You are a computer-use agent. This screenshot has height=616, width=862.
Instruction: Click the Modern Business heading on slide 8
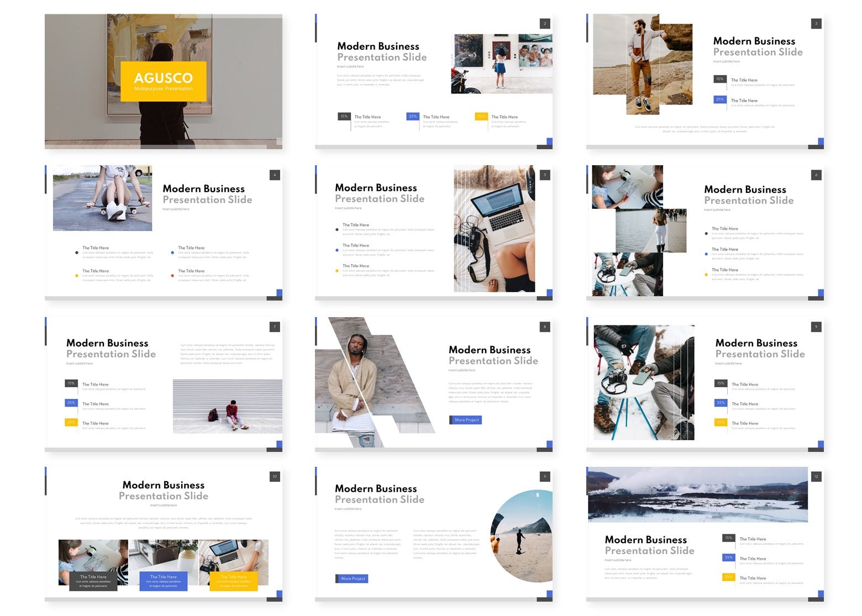[489, 350]
